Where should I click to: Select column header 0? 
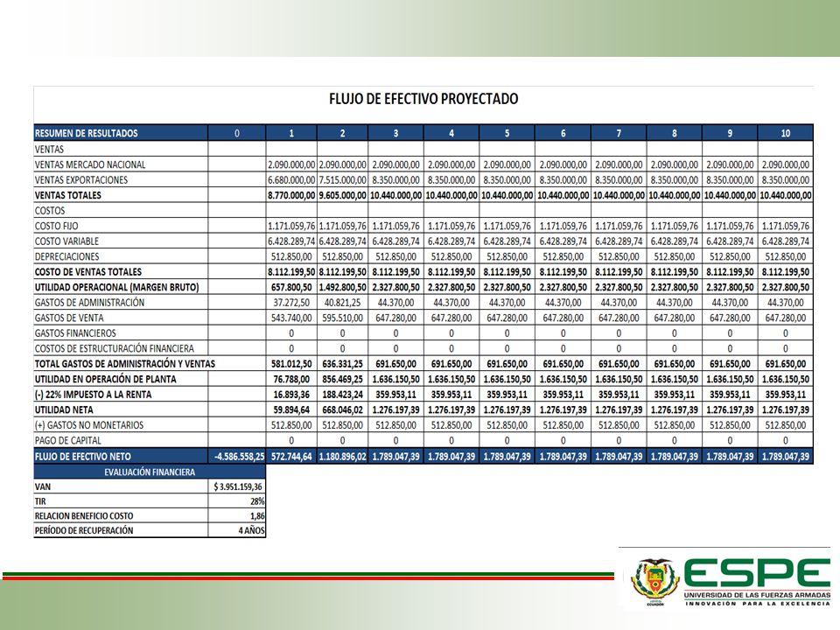click(x=237, y=133)
